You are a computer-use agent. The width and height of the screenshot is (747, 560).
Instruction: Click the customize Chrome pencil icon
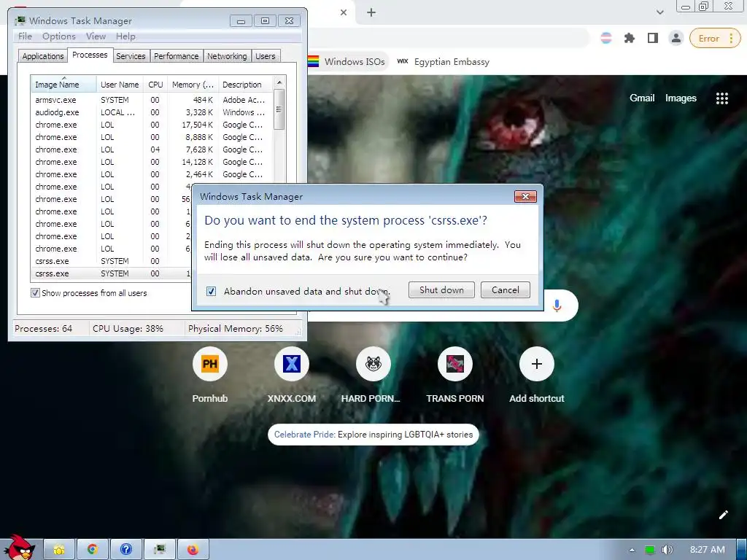[x=723, y=515]
